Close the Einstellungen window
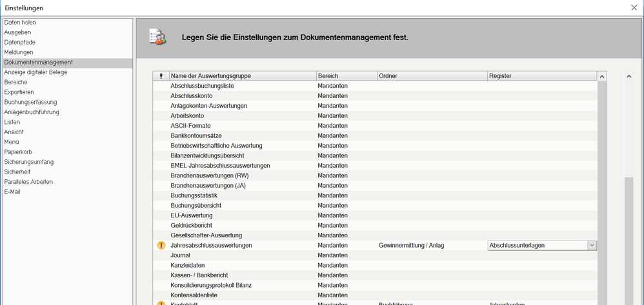 (x=633, y=8)
